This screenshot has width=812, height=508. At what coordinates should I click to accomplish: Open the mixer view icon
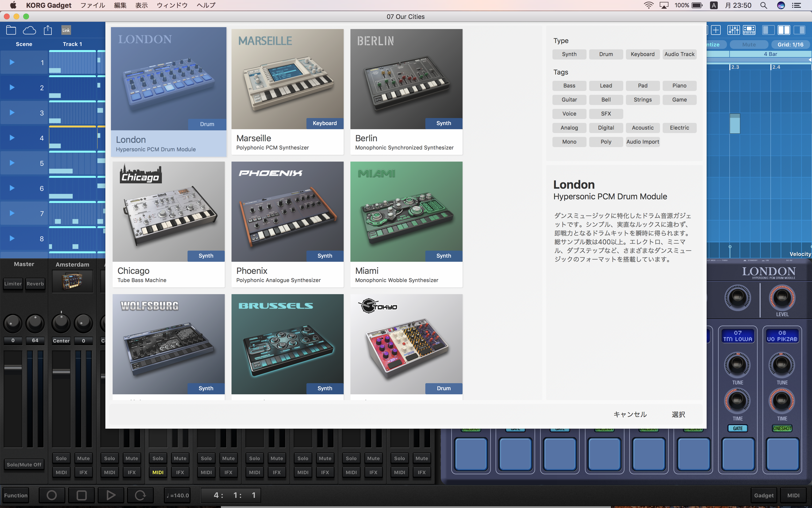pyautogui.click(x=733, y=30)
